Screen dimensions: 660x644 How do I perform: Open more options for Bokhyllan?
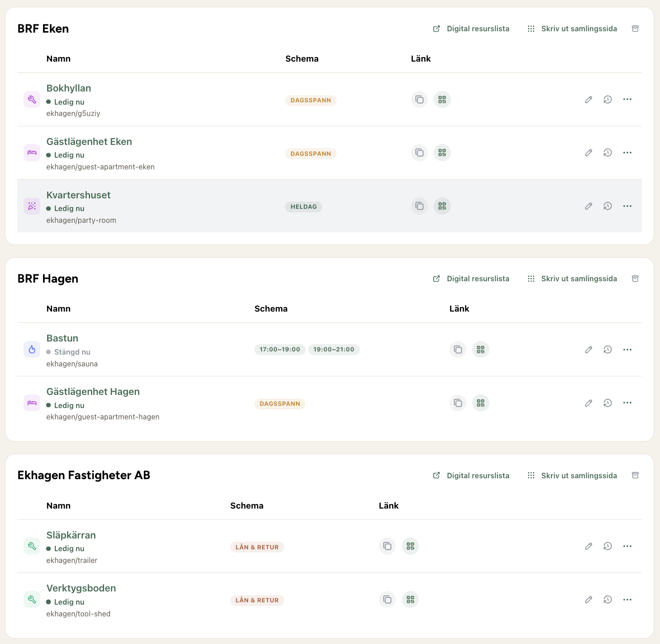(627, 100)
